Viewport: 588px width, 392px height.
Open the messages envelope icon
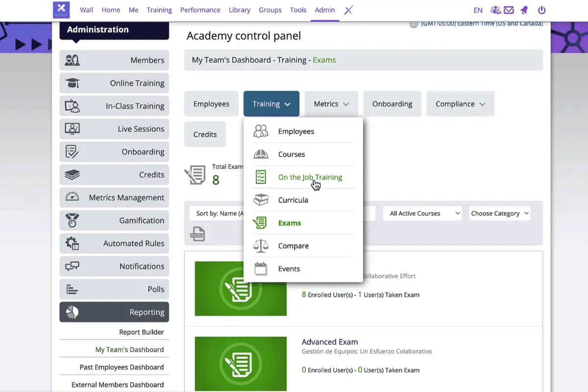click(x=509, y=10)
